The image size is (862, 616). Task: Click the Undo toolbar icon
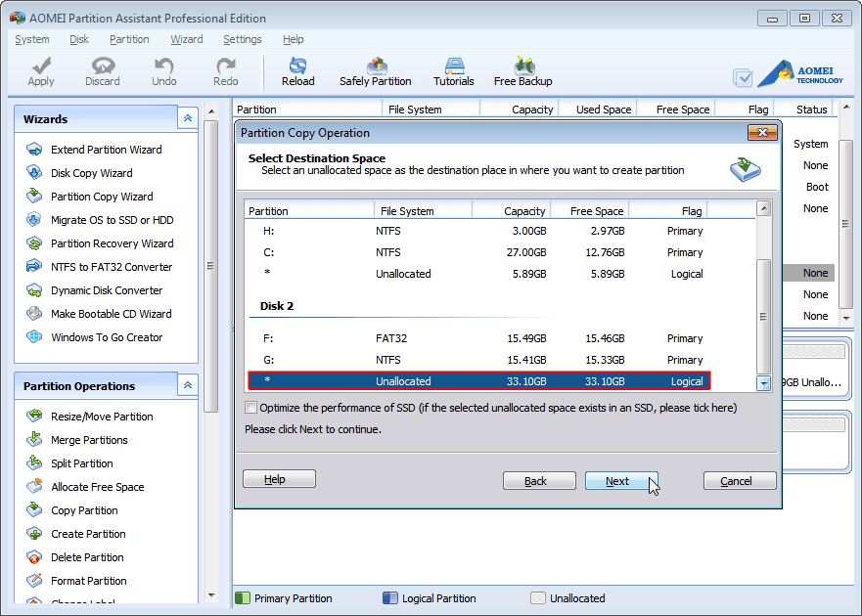(163, 70)
